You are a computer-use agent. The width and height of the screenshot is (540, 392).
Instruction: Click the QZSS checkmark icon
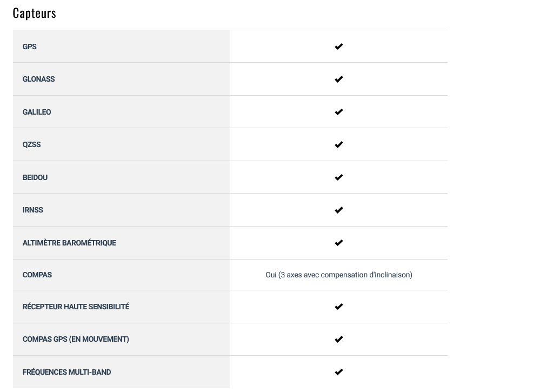point(338,145)
